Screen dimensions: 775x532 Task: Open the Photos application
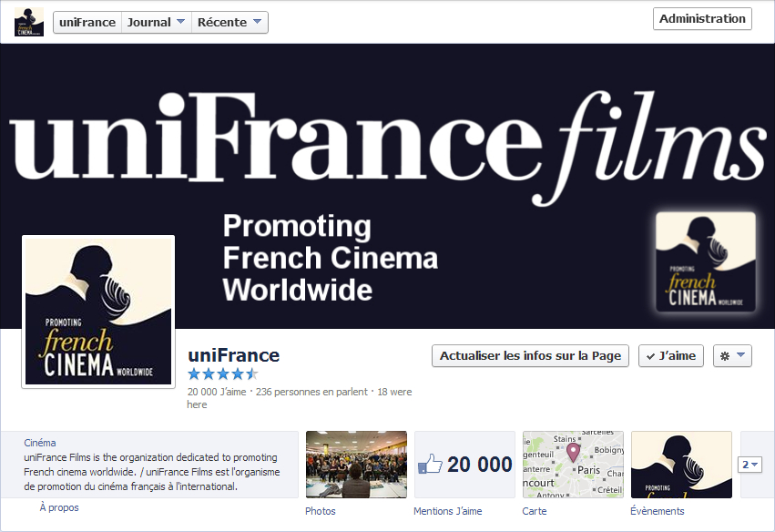pyautogui.click(x=356, y=465)
